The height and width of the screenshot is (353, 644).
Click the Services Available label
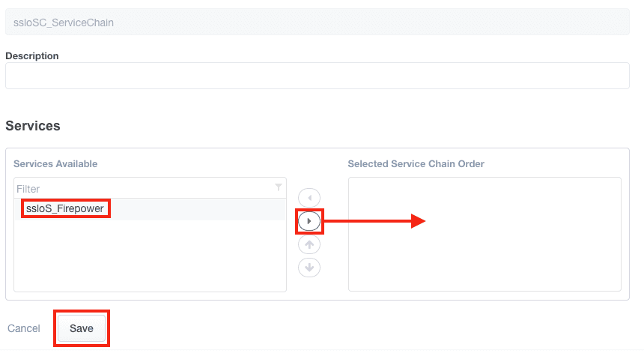(55, 164)
